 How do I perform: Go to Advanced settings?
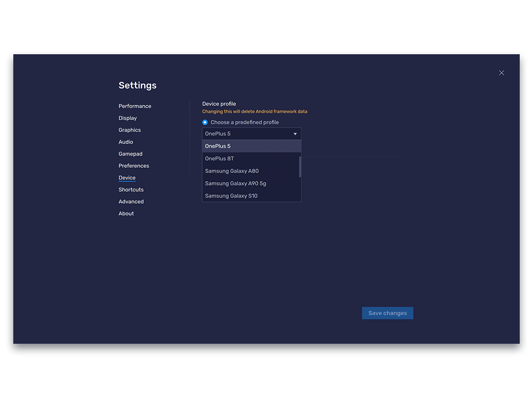131,202
